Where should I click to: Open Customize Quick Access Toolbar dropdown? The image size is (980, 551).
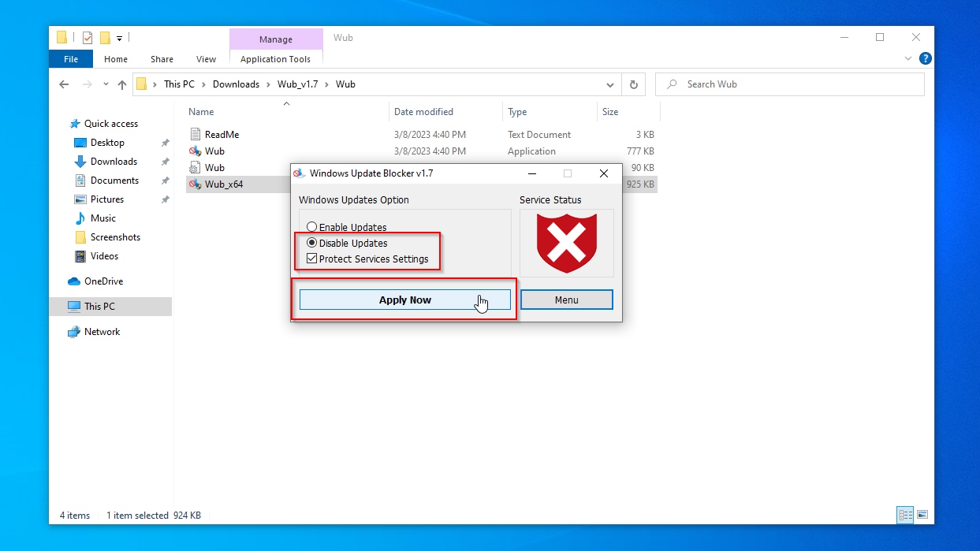pos(120,37)
